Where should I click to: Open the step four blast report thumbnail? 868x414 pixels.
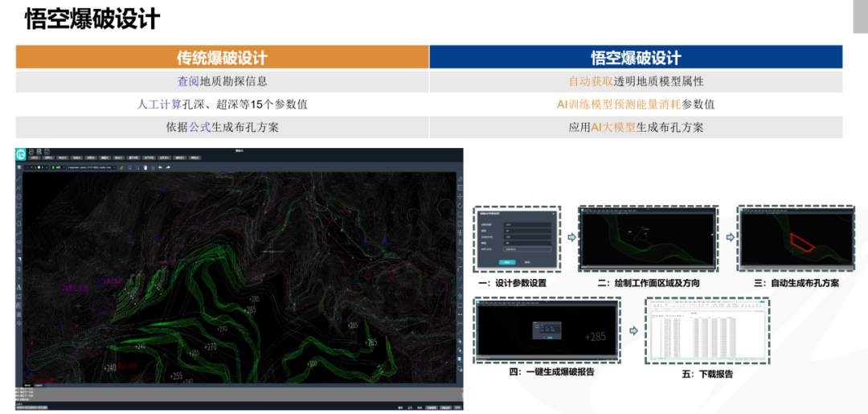[547, 331]
